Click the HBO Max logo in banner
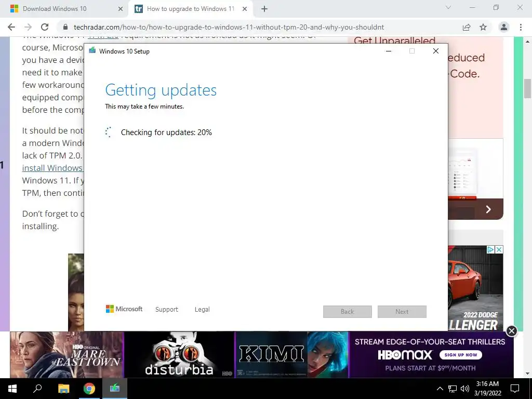Screen dimensions: 532x399 (405, 355)
